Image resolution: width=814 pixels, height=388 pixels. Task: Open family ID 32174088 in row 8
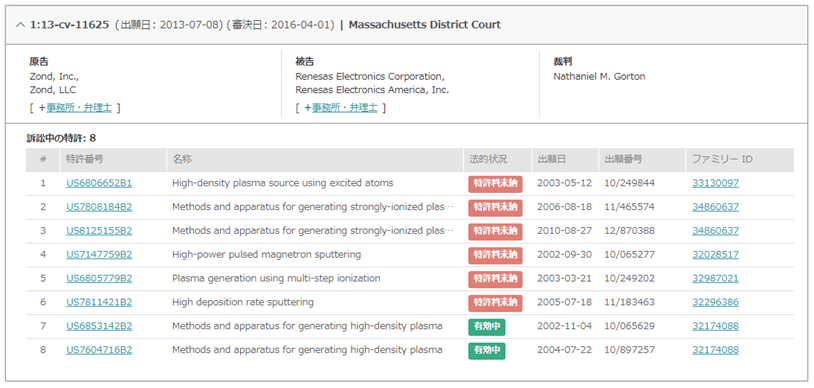coord(715,350)
